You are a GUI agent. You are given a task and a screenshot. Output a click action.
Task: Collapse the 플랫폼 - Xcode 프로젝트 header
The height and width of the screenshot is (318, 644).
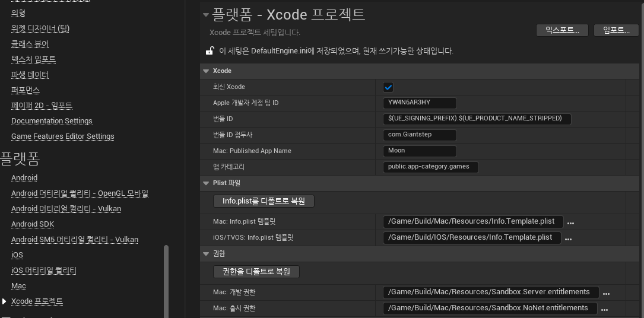coord(206,15)
